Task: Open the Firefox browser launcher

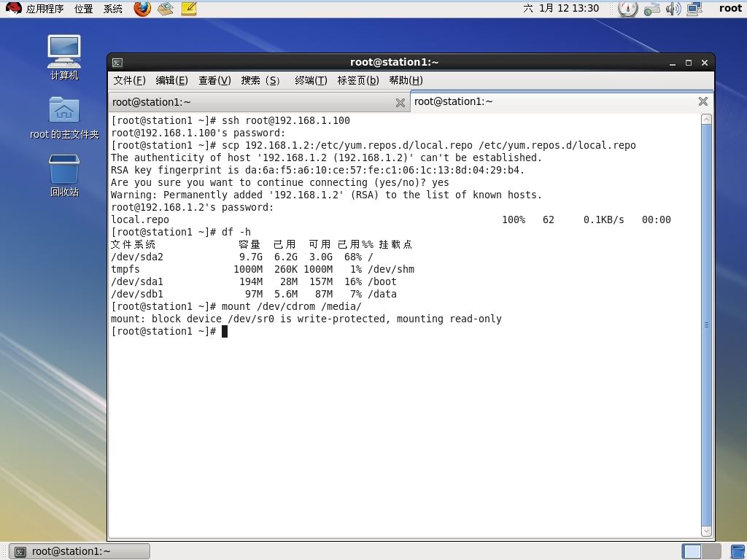Action: (x=142, y=9)
